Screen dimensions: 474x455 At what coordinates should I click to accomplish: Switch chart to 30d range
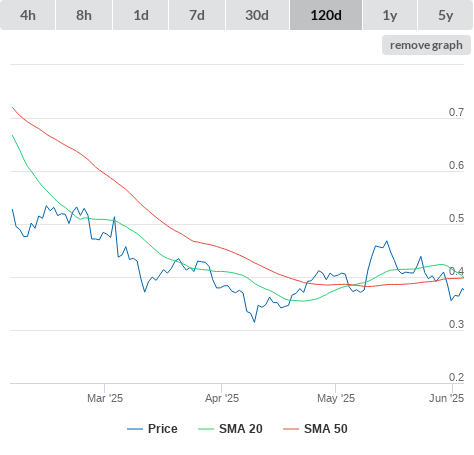(257, 15)
